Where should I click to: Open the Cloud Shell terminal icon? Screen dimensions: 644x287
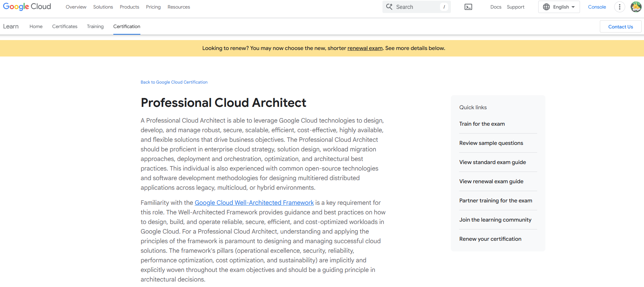468,7
